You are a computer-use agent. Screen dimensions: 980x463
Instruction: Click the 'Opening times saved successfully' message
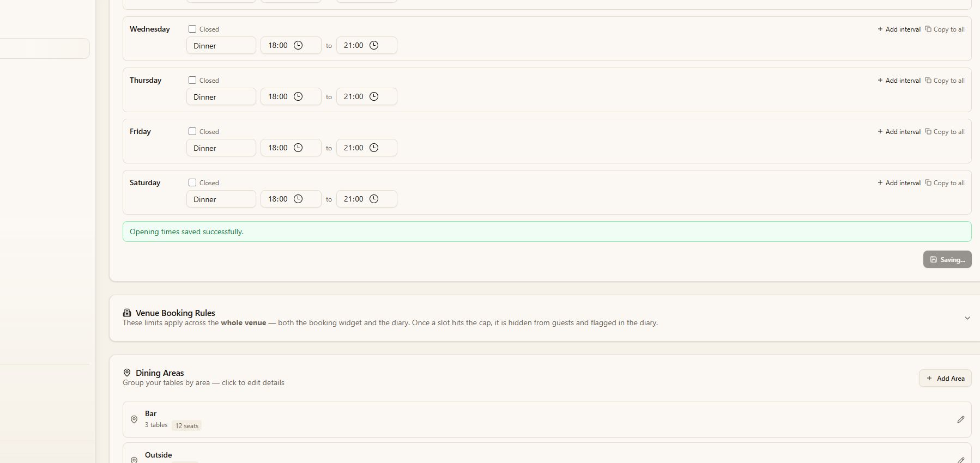[x=186, y=231]
